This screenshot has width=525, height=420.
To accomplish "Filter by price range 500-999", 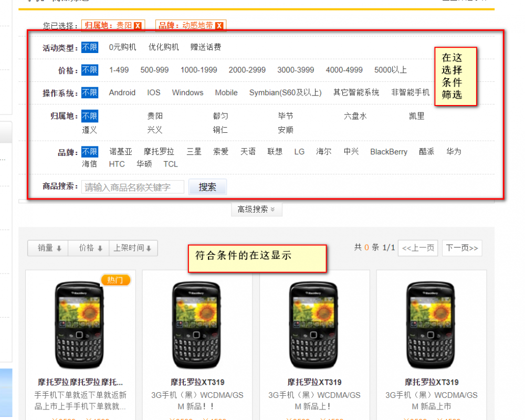I will 154,70.
